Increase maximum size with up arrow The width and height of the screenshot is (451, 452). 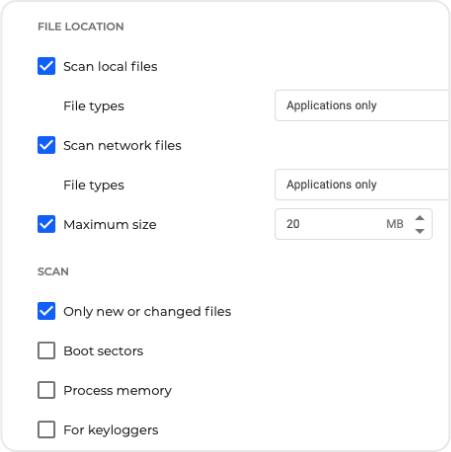click(420, 218)
